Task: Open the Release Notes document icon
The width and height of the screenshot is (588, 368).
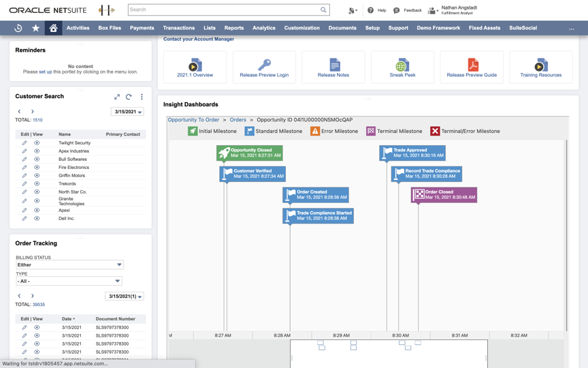Action: point(335,65)
